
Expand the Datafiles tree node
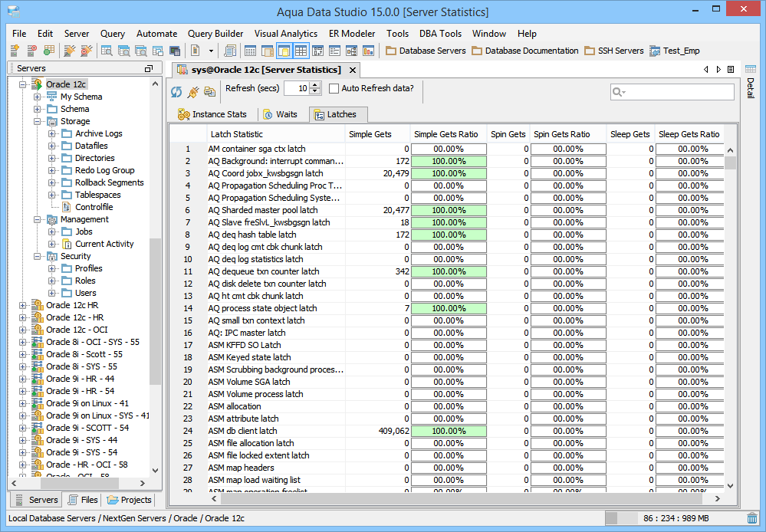point(51,146)
